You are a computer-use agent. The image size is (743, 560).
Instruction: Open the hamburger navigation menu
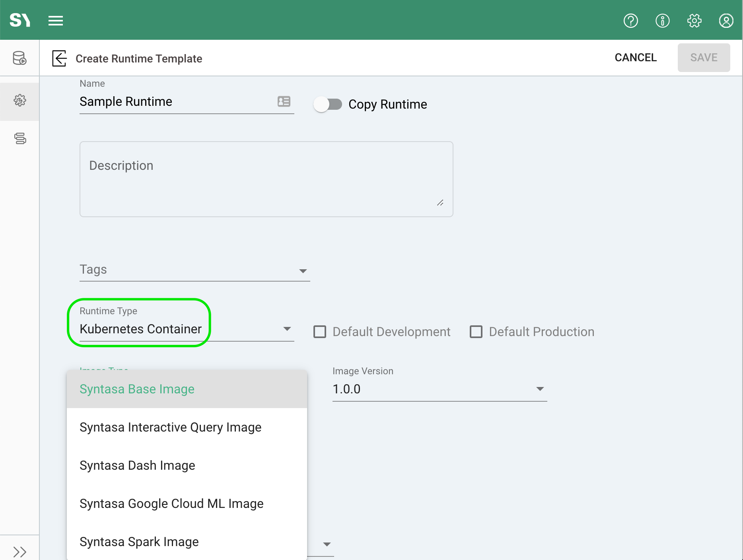click(x=56, y=20)
